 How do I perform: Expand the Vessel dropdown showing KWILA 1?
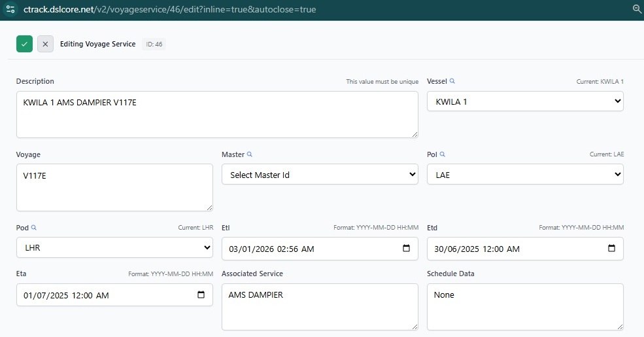(524, 101)
